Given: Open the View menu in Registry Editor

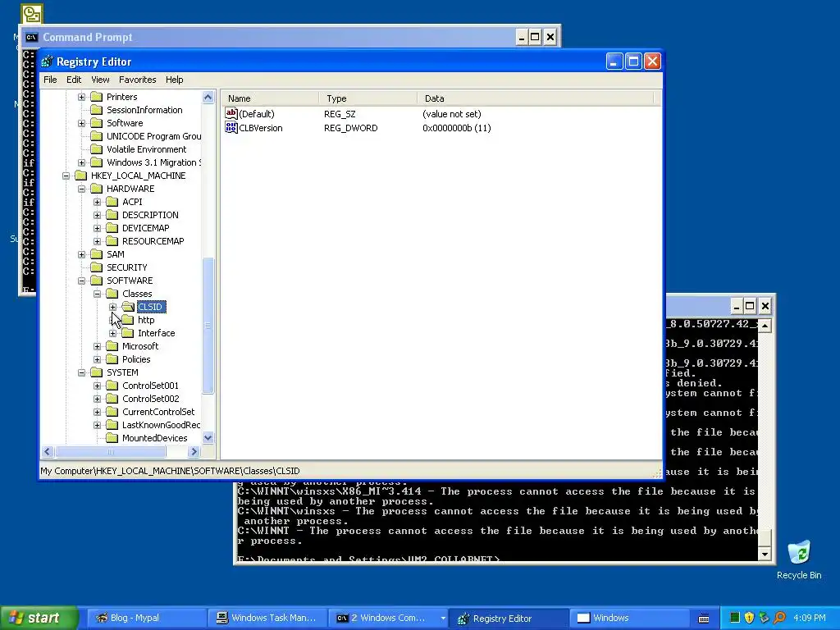Looking at the screenshot, I should tap(100, 80).
